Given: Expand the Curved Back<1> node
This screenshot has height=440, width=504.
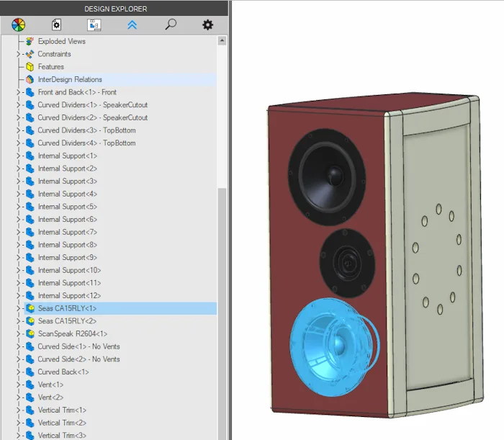Looking at the screenshot, I should (18, 372).
